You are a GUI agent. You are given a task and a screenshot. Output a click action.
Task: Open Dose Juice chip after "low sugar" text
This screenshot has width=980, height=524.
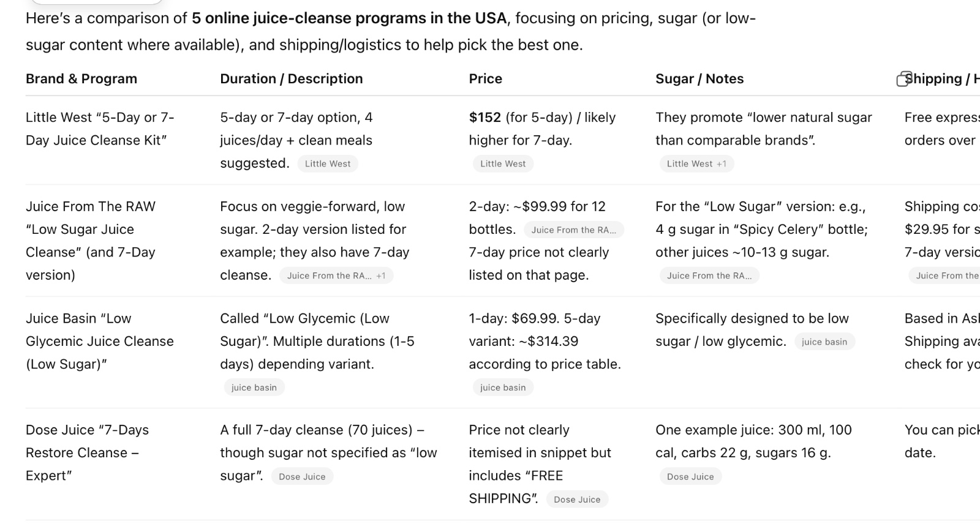[x=302, y=477]
